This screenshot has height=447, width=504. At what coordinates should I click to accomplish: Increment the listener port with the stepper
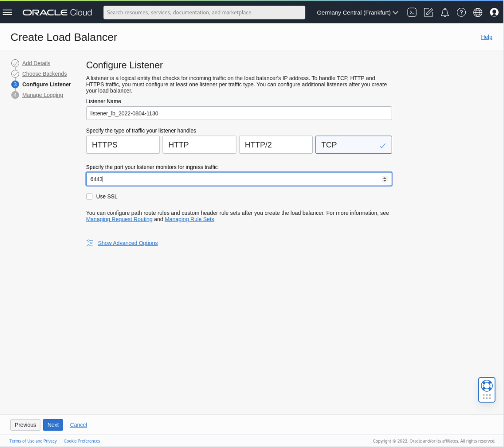coord(384,177)
